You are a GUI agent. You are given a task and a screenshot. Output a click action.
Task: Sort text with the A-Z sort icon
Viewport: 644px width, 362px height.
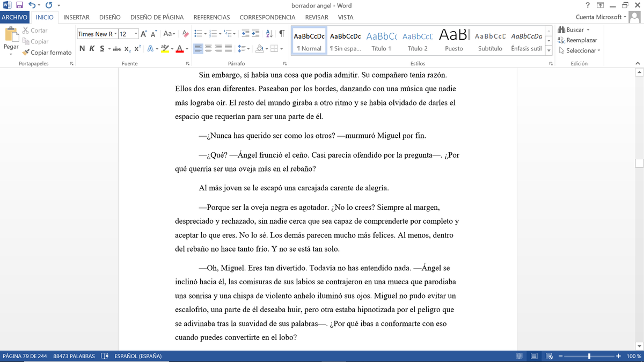pos(269,34)
